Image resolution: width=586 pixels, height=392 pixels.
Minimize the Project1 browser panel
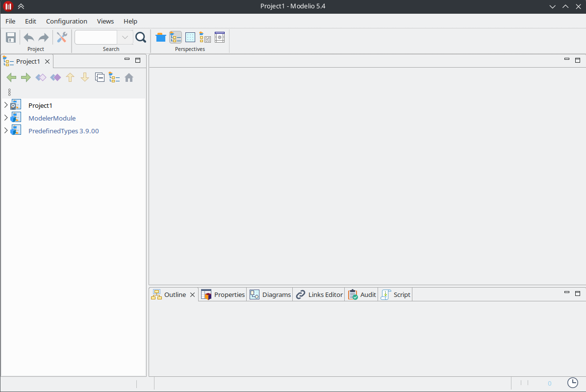pos(127,59)
